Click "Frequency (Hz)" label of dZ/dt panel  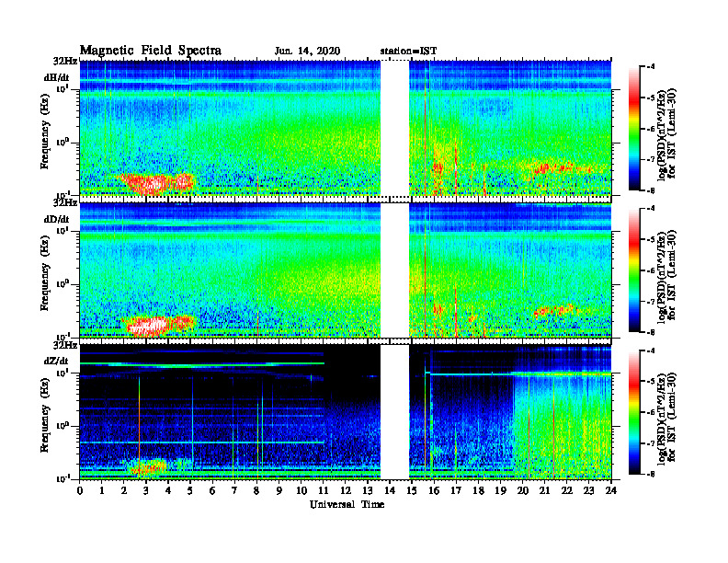point(45,415)
